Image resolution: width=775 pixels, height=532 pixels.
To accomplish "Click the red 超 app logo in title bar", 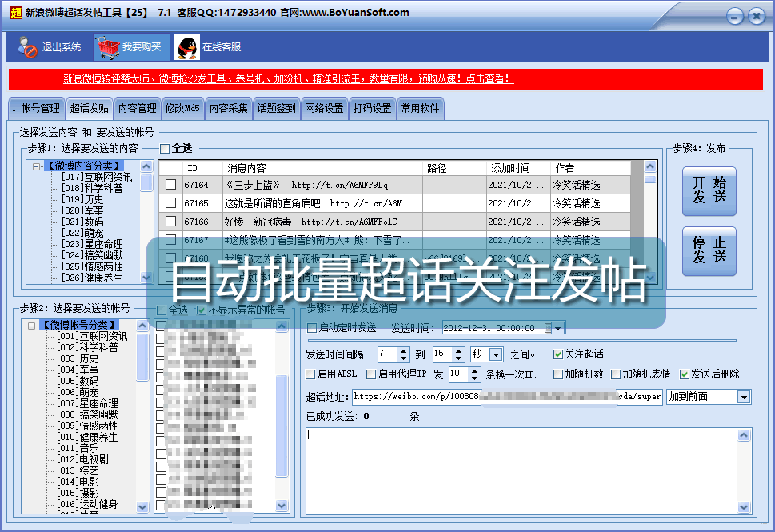I will click(16, 12).
